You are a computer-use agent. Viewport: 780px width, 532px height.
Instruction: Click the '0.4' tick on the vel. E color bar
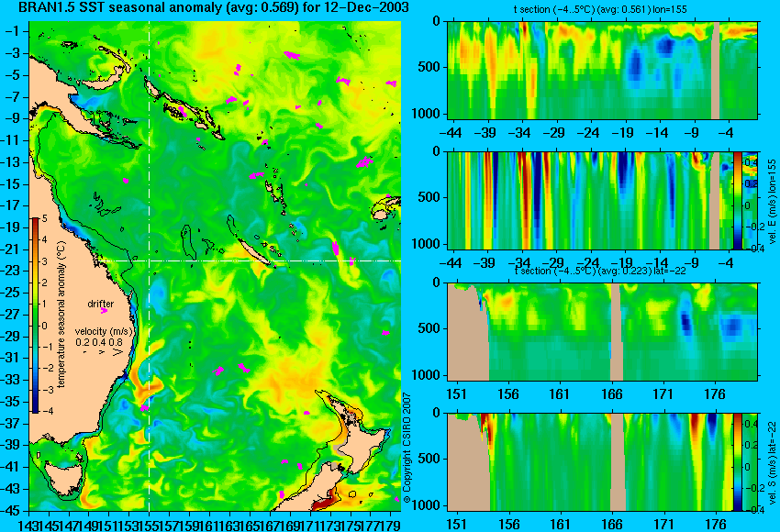[x=752, y=162]
